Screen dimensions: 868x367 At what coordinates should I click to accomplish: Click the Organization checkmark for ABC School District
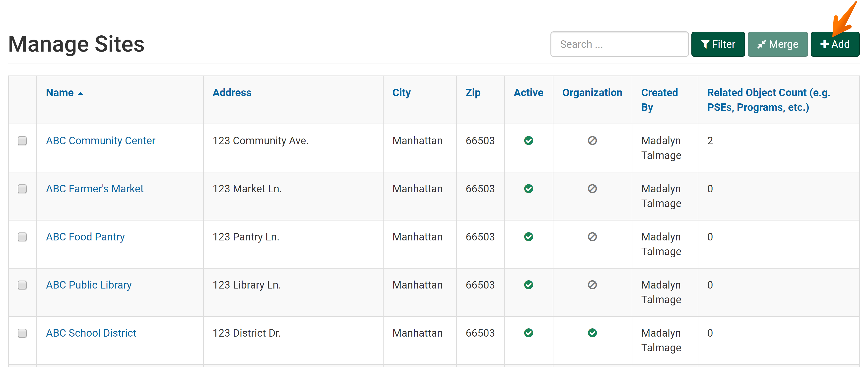click(x=592, y=333)
